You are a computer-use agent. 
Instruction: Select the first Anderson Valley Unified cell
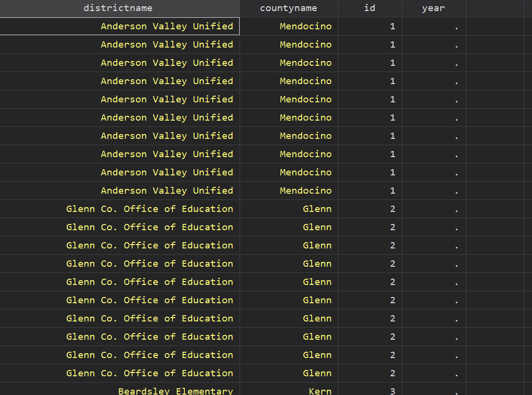point(167,26)
